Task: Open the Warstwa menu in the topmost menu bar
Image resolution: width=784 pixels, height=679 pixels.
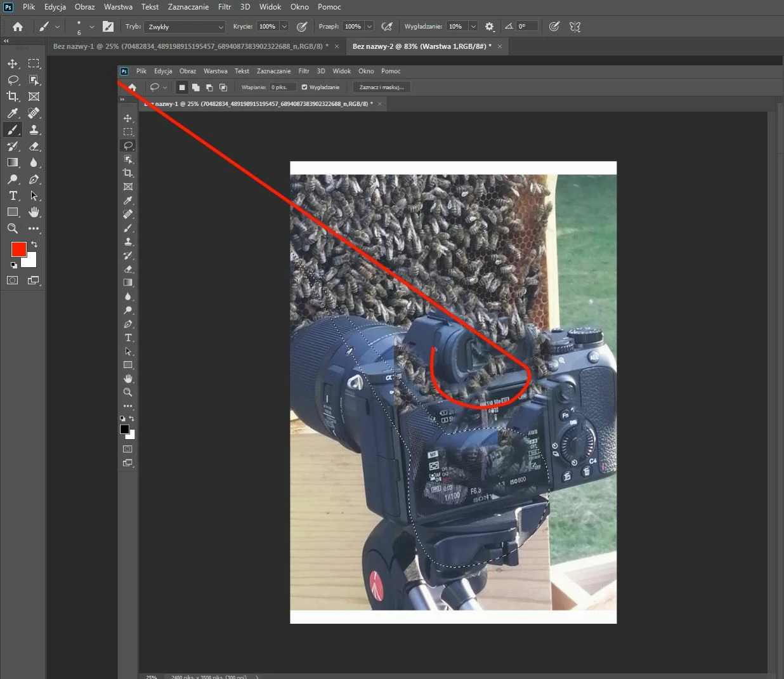Action: 118,7
